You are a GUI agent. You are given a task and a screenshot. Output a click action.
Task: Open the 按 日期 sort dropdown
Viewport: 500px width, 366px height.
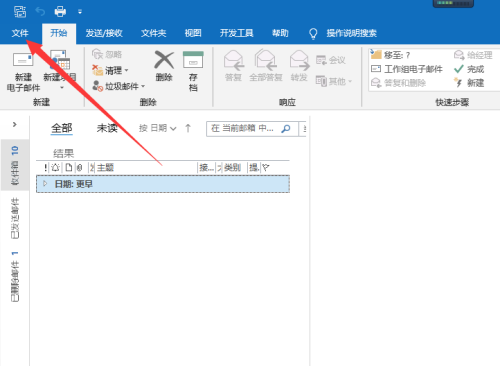click(157, 128)
